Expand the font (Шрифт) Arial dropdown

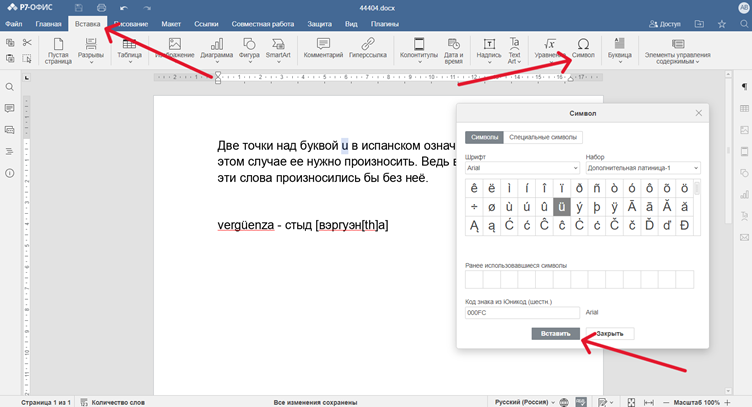coord(522,168)
